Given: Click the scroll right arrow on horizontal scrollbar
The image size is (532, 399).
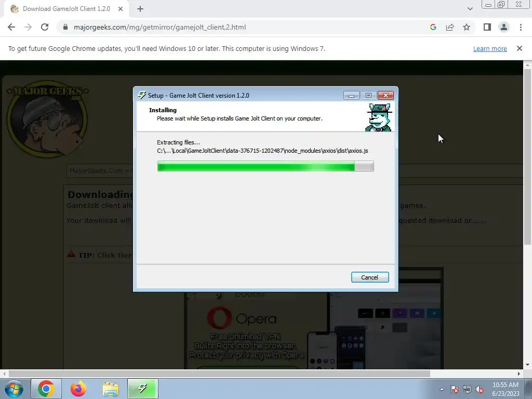Looking at the screenshot, I should tap(519, 374).
